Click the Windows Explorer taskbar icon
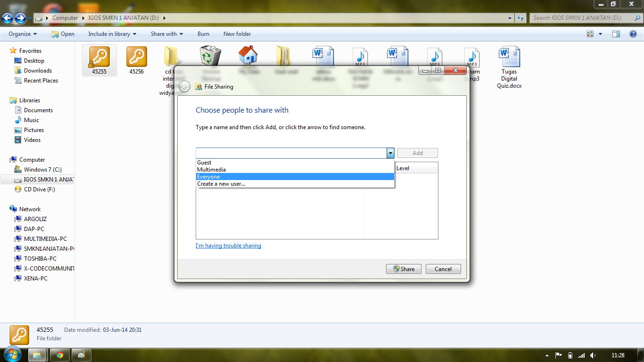The width and height of the screenshot is (644, 362). [37, 355]
